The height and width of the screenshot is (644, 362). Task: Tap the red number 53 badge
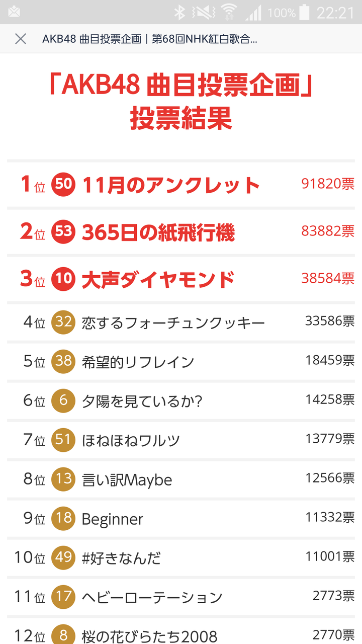click(63, 231)
